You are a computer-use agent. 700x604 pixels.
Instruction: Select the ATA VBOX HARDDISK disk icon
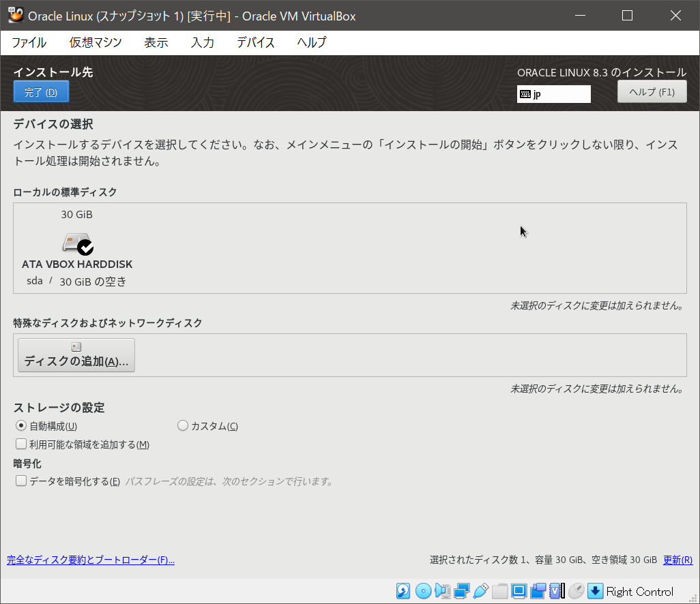click(x=78, y=243)
